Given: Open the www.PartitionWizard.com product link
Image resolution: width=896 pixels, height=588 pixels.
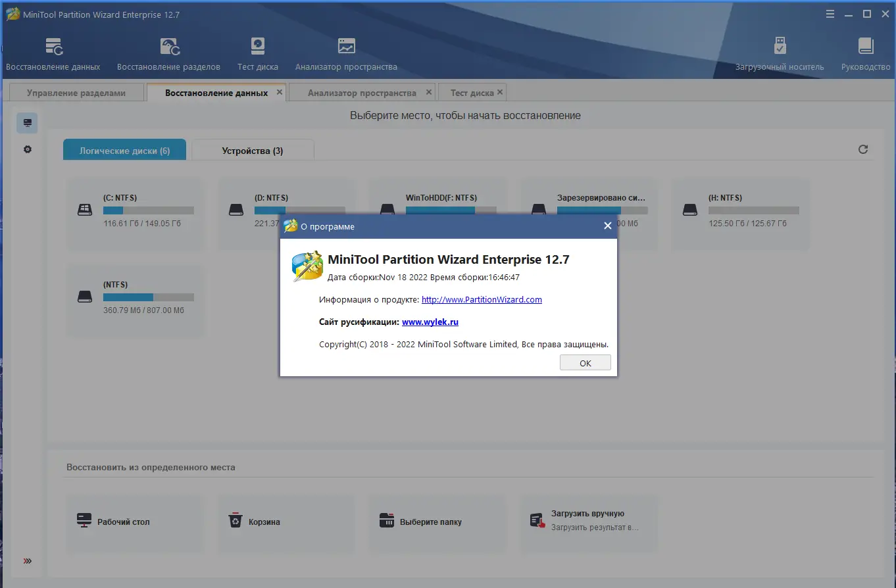Looking at the screenshot, I should pos(482,299).
